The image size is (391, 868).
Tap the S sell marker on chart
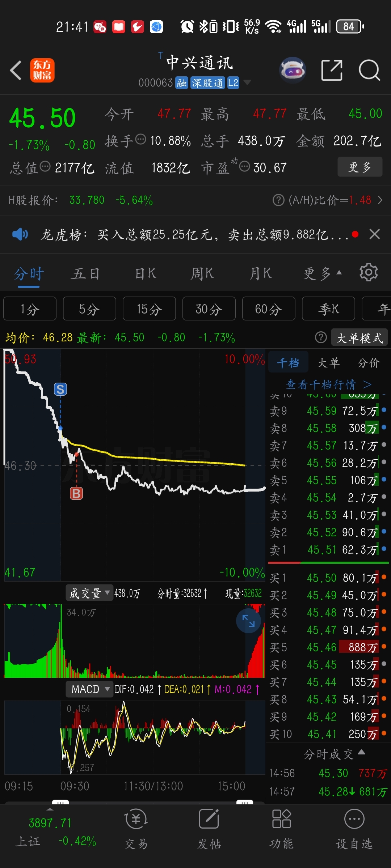60,389
